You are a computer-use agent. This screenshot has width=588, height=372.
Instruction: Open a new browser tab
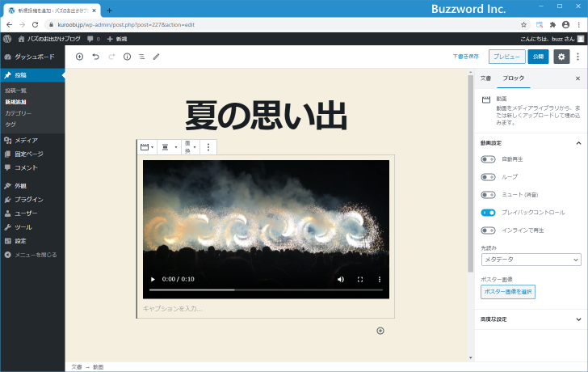109,11
